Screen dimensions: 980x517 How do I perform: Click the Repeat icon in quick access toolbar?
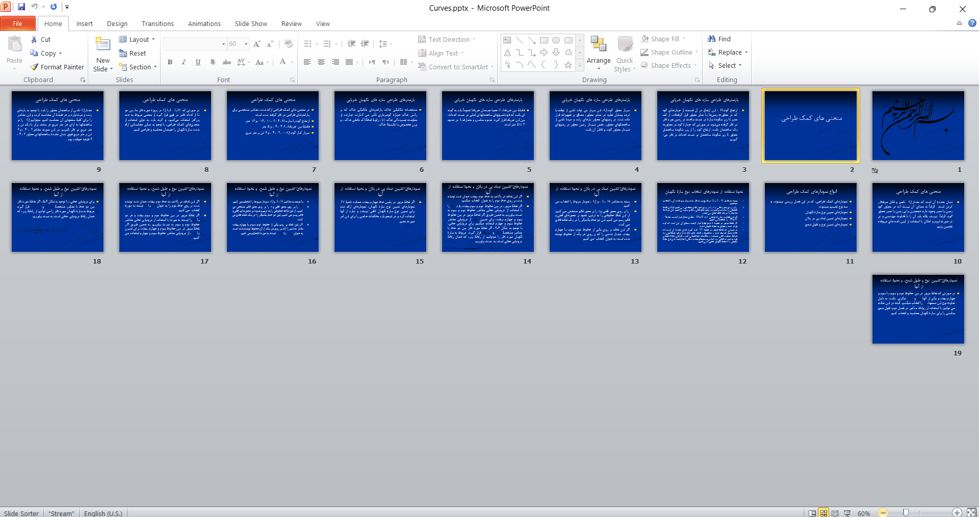coord(54,7)
